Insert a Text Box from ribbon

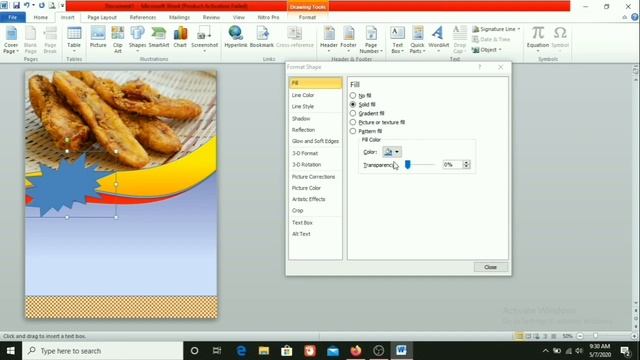397,39
